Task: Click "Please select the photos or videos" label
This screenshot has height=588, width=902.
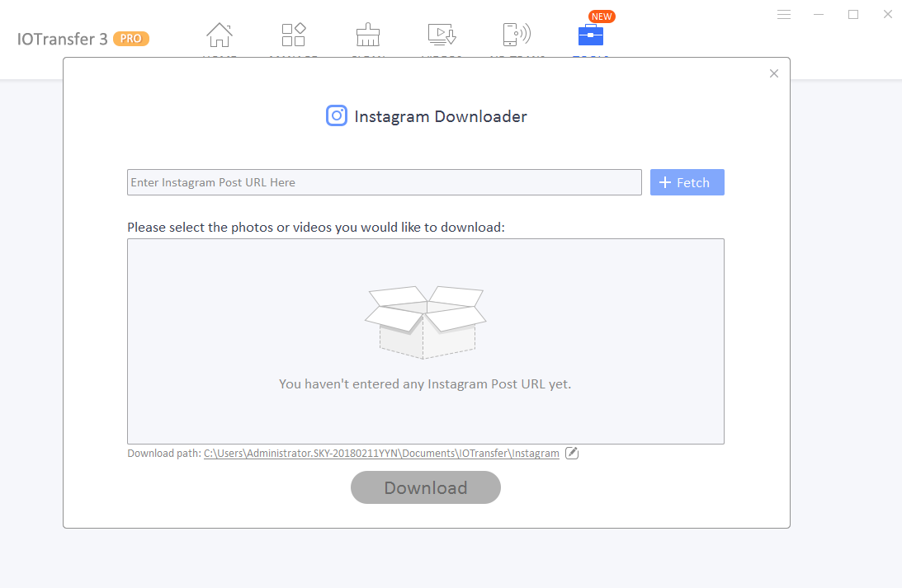Action: 316,227
